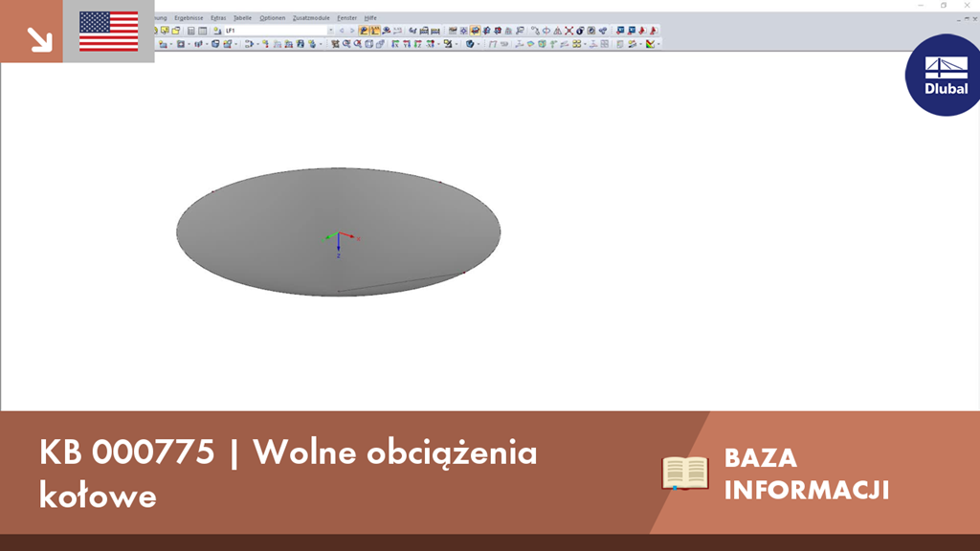This screenshot has width=980, height=551.
Task: Toggle second highlighted load-values icon after navigation arrows
Action: tap(375, 31)
